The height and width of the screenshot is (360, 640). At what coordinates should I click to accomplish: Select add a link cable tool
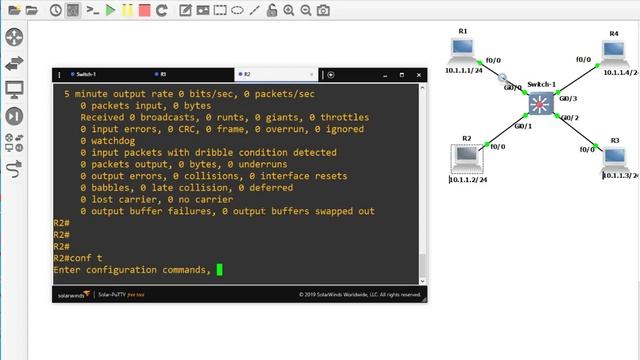pos(14,169)
